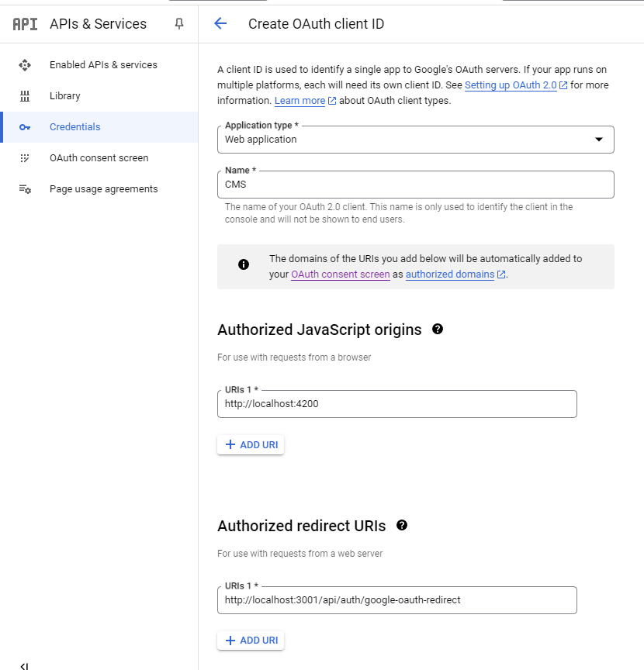This screenshot has width=644, height=670.
Task: Click 'For use with requests from a web server' text
Action: [299, 554]
